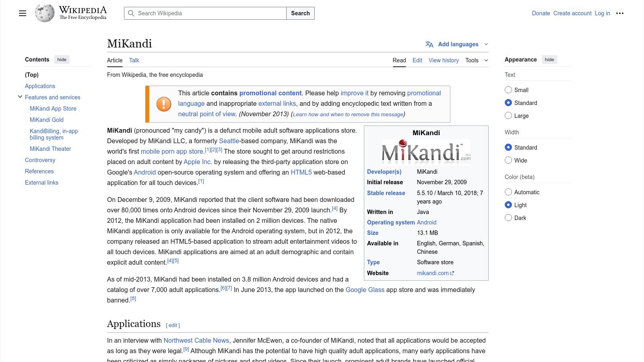Collapse the Features and services section

[20, 97]
